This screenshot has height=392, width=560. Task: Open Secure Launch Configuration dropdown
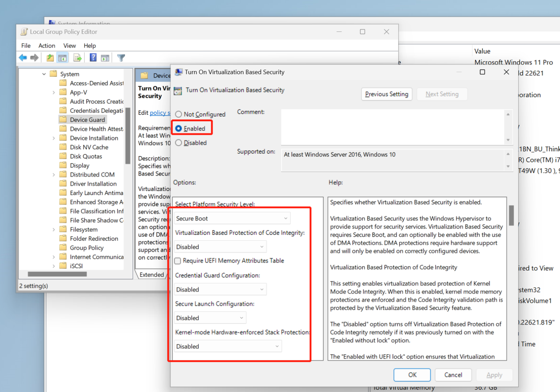210,318
